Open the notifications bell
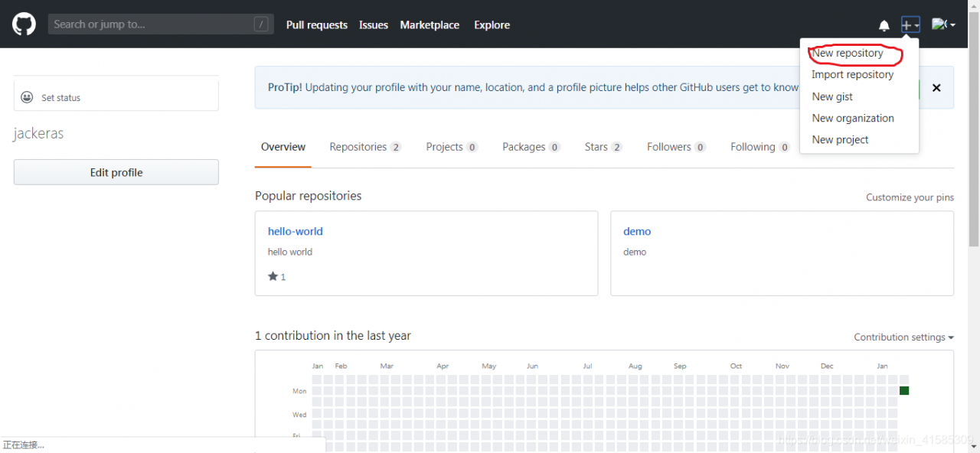 coord(884,25)
